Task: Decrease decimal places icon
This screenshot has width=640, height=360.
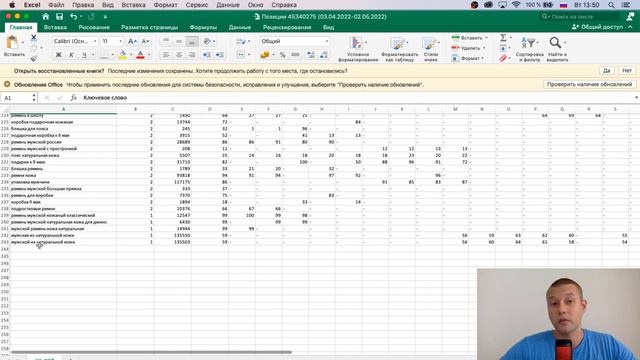Action: [324, 55]
